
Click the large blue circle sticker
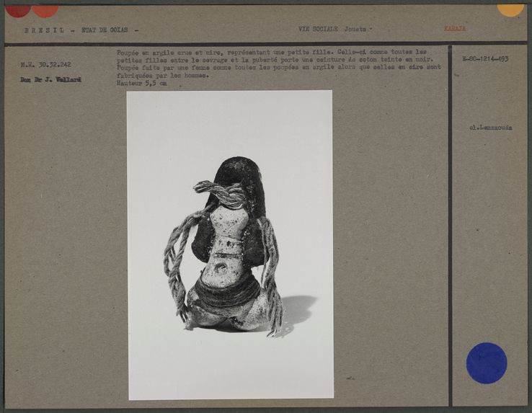pyautogui.click(x=486, y=363)
